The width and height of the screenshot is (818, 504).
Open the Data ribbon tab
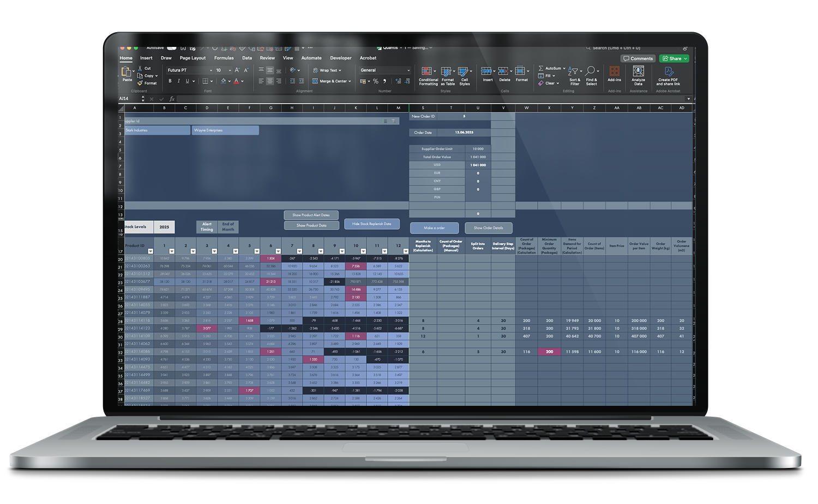(x=247, y=58)
